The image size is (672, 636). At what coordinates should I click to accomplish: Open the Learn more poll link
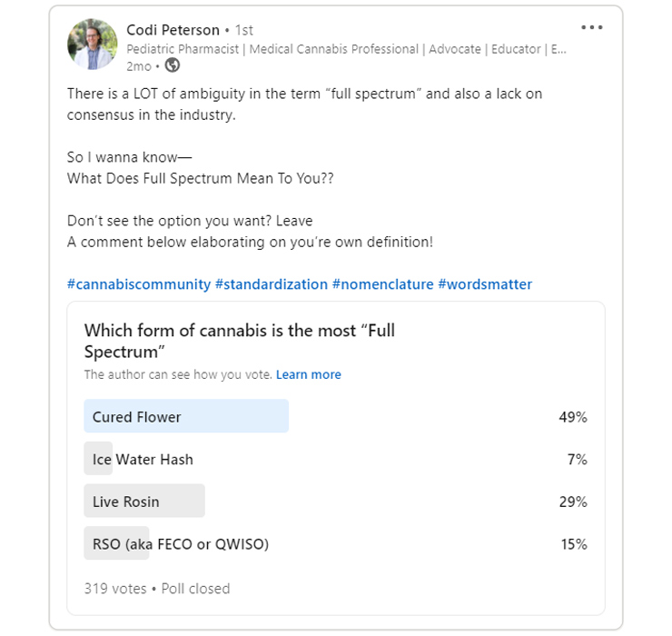(309, 374)
